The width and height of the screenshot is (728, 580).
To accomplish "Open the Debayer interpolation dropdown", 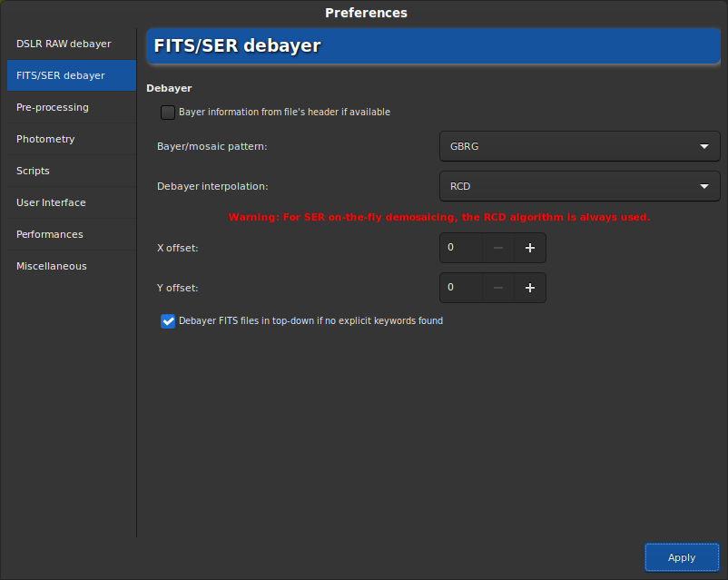I will pyautogui.click(x=579, y=186).
